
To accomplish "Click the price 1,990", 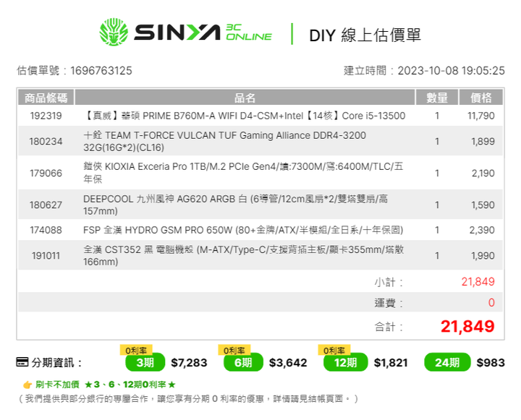I will 483,256.
